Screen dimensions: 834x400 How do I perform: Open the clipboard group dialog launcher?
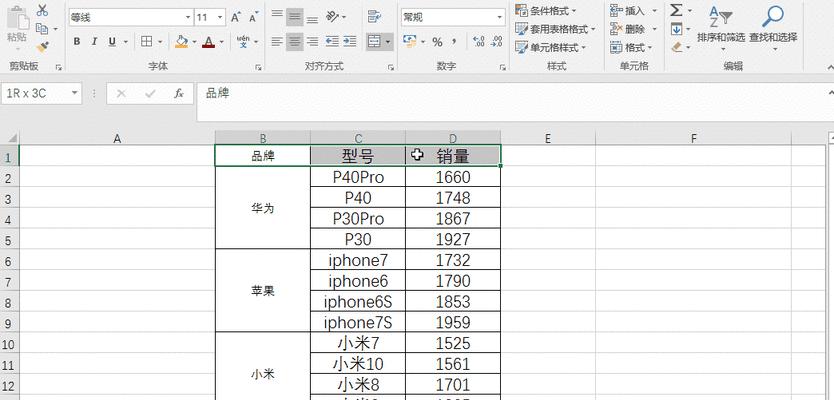(59, 68)
